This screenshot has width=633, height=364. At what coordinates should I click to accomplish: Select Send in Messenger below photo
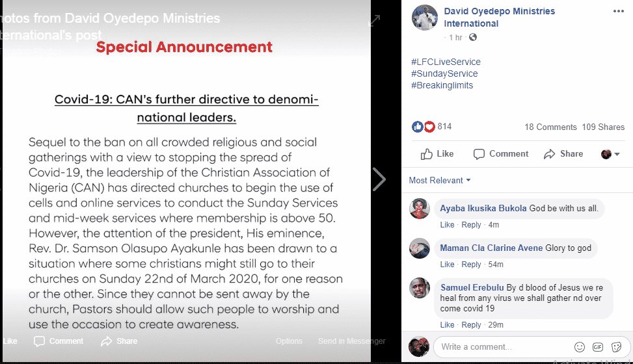351,341
